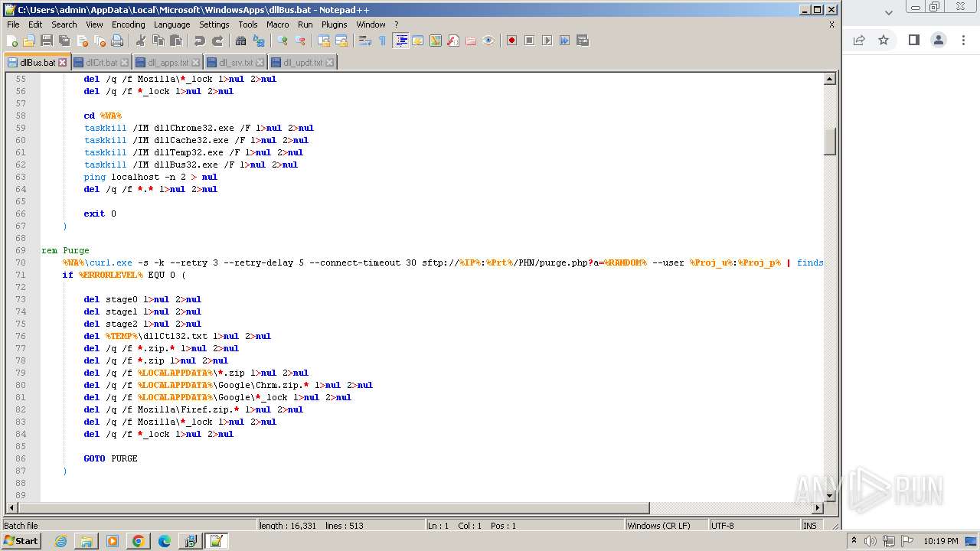The image size is (980, 551).
Task: Launch Chrome from the taskbar
Action: (138, 541)
